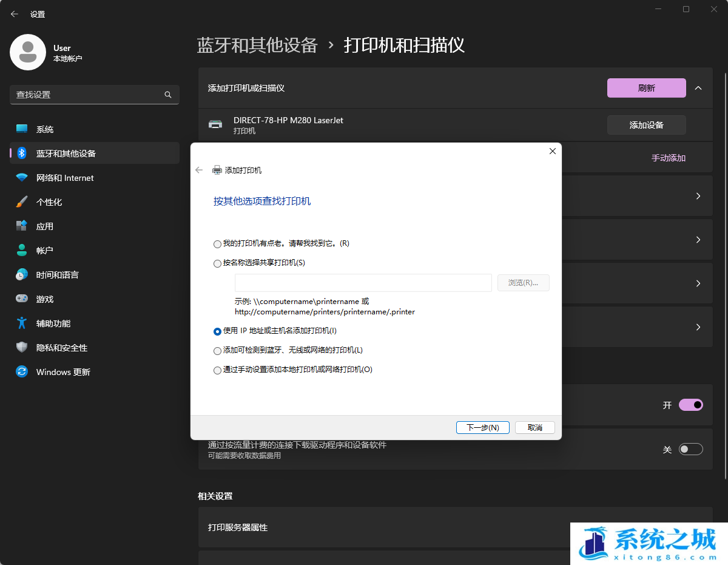
Task: Click the Find a setting search field
Action: (x=95, y=95)
